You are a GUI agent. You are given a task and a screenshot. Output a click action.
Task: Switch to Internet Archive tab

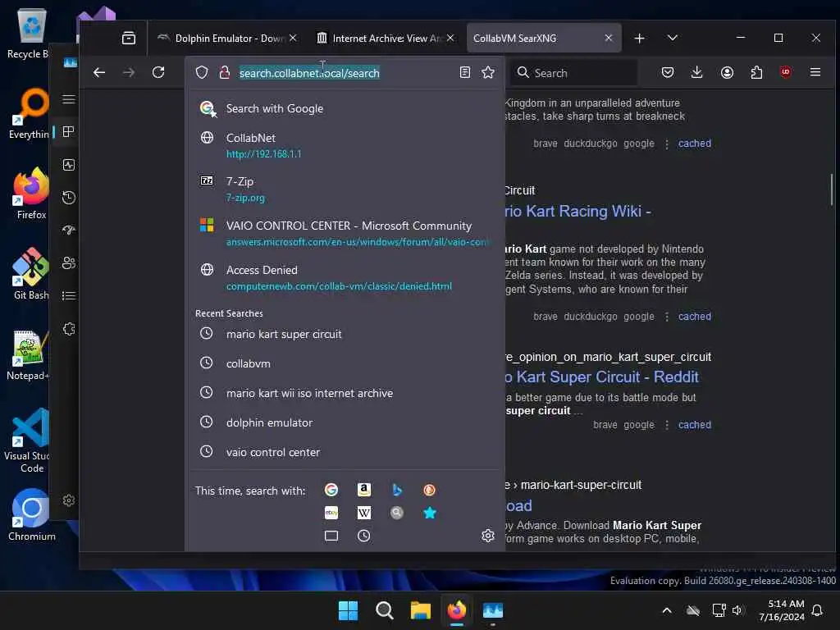click(385, 38)
